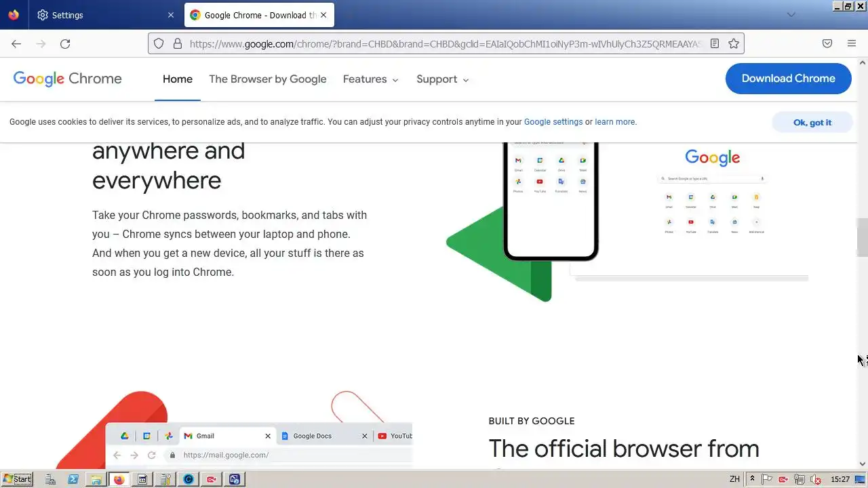Screen dimensions: 868x488
Task: Click the phone mockup image
Action: pyautogui.click(x=551, y=202)
